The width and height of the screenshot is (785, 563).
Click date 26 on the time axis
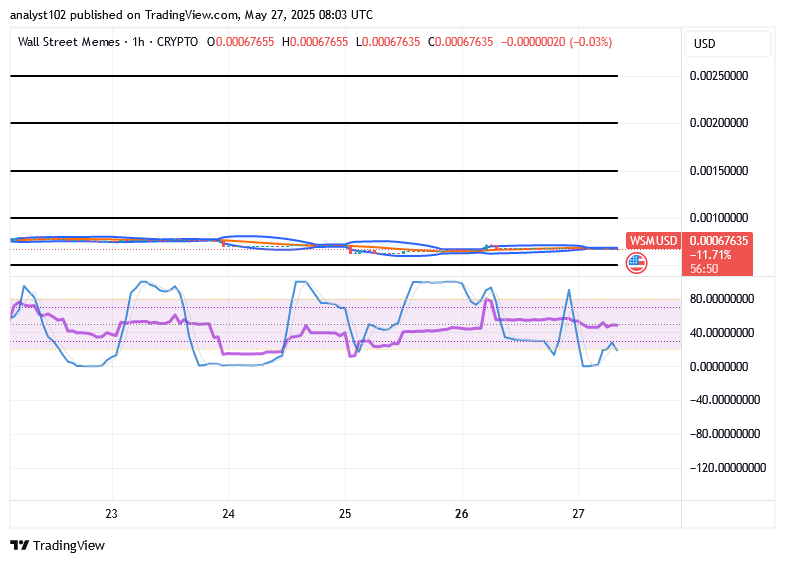(x=462, y=514)
